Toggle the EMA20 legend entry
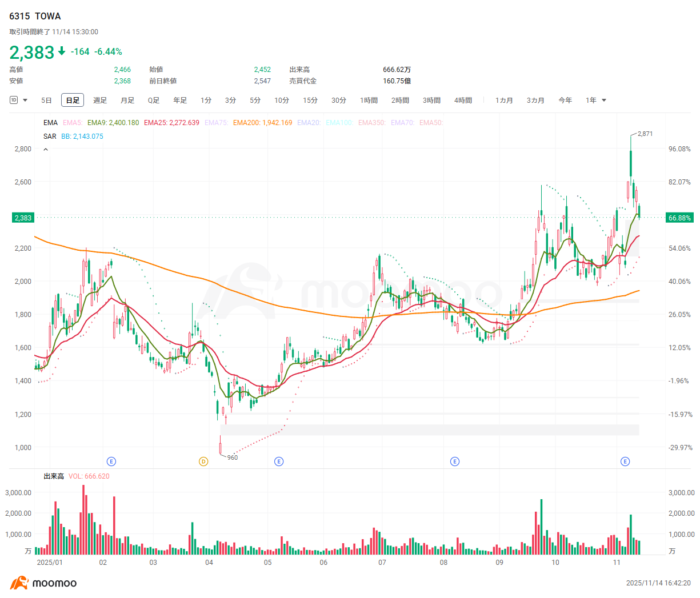Viewport: 700px width, 598px height. click(x=309, y=123)
